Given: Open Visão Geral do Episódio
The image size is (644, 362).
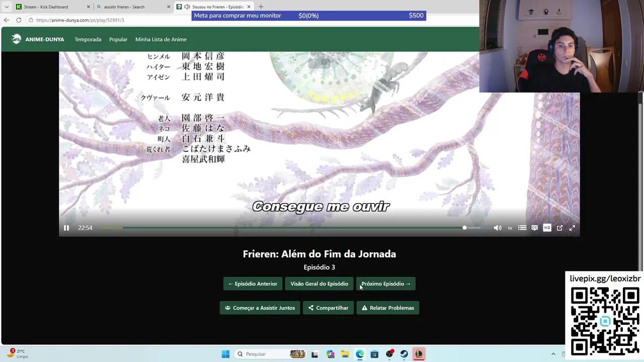Looking at the screenshot, I should pyautogui.click(x=319, y=284).
